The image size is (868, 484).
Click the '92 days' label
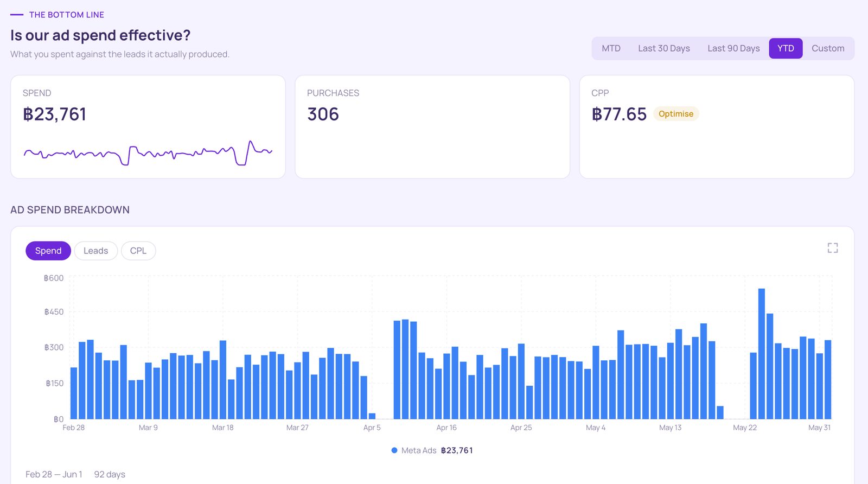pos(110,474)
